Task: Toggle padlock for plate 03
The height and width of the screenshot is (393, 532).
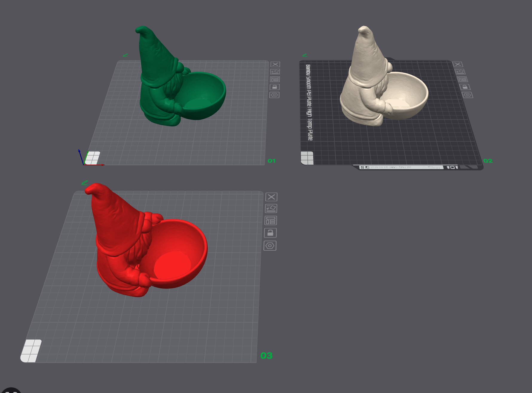Action: click(x=270, y=233)
